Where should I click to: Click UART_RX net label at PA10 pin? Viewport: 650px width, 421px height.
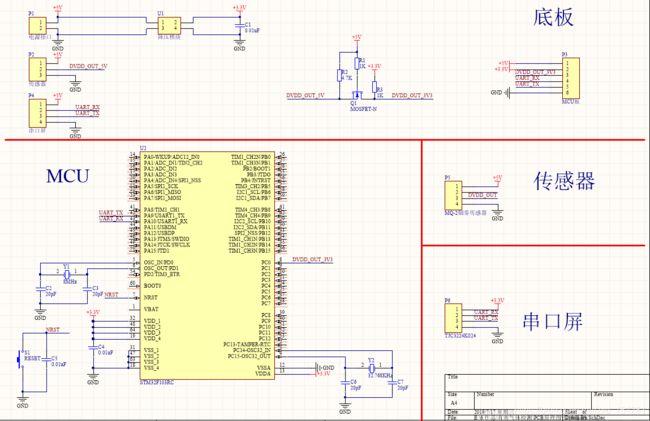click(x=111, y=218)
